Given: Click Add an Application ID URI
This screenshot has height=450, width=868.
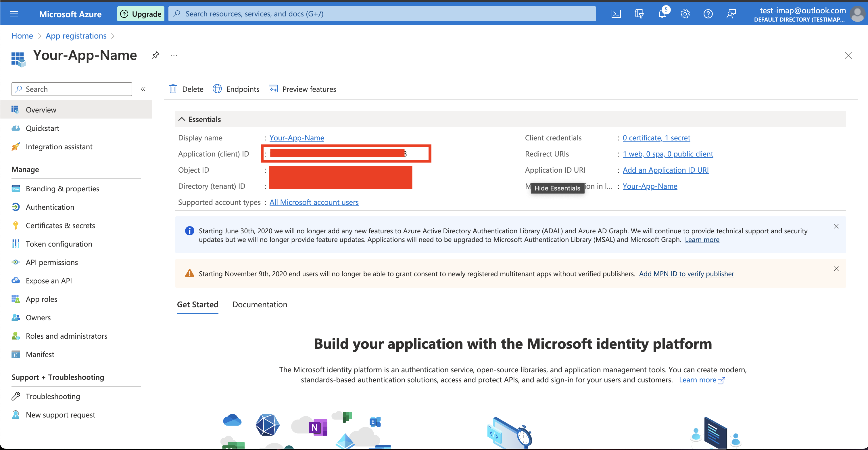Looking at the screenshot, I should (x=665, y=169).
